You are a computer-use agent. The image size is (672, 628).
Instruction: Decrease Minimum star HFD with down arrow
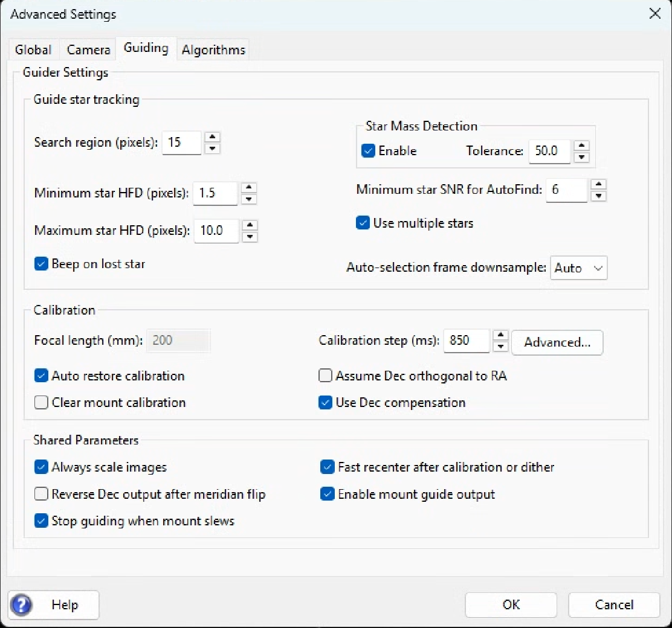(x=248, y=199)
